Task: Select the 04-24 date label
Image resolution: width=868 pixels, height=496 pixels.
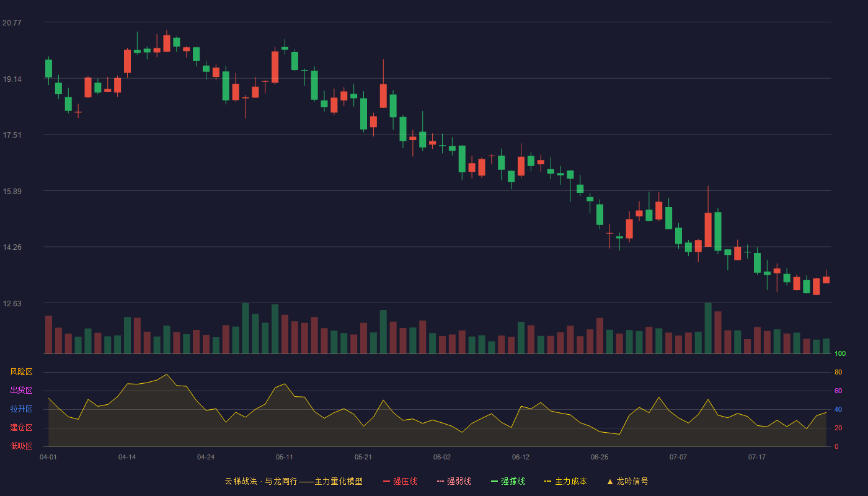Action: [206, 458]
